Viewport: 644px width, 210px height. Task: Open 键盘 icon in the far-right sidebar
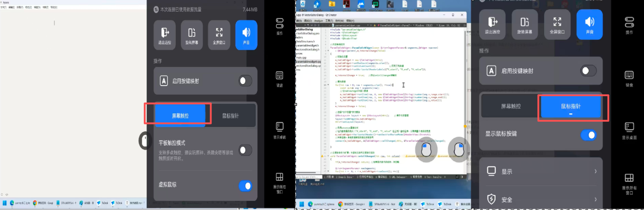tap(629, 78)
